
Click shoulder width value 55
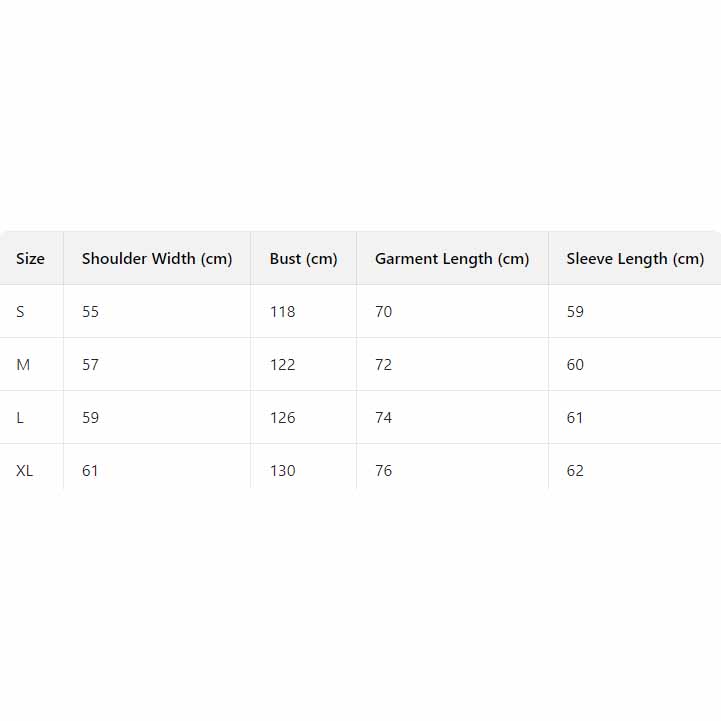91,312
